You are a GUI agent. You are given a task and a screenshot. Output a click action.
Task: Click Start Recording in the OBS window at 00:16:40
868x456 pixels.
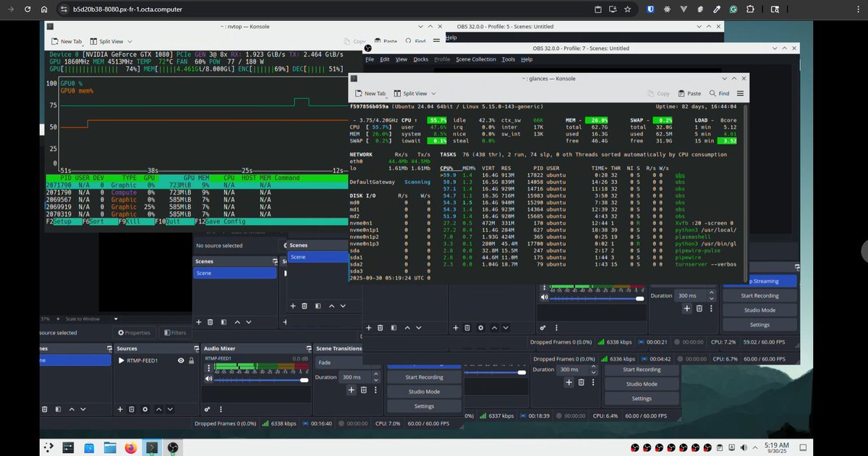(x=424, y=377)
